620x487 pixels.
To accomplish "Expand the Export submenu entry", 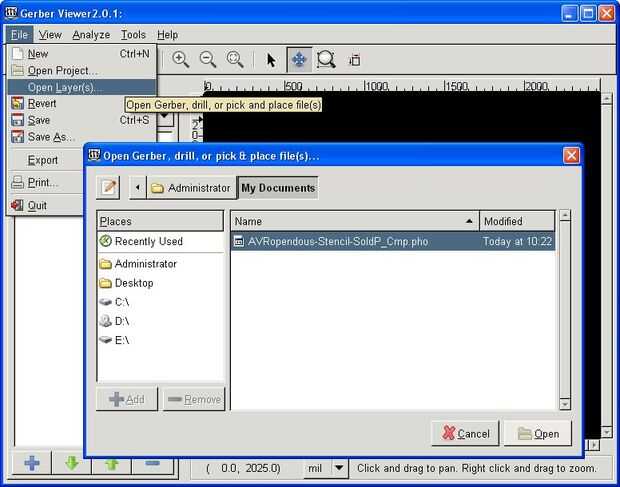I will pyautogui.click(x=46, y=160).
